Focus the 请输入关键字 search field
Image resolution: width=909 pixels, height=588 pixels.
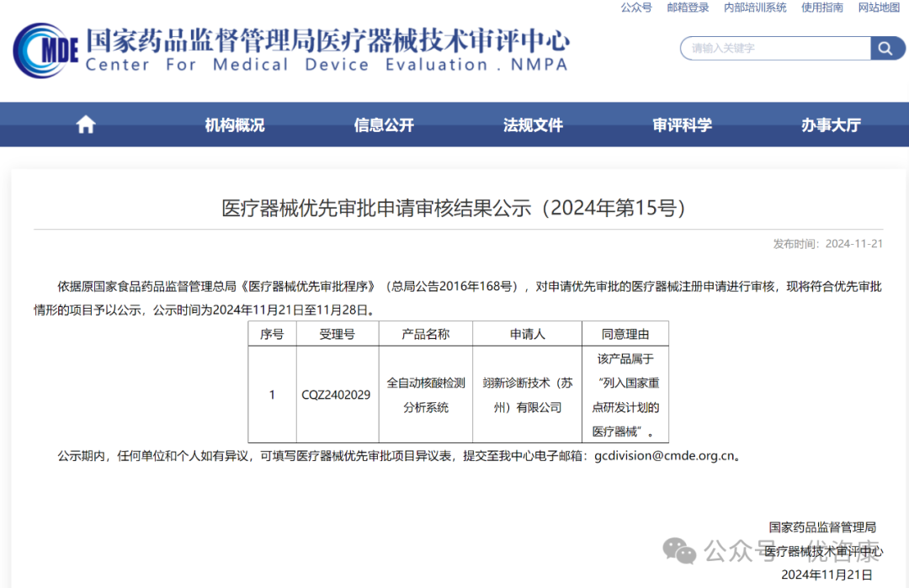pyautogui.click(x=774, y=49)
